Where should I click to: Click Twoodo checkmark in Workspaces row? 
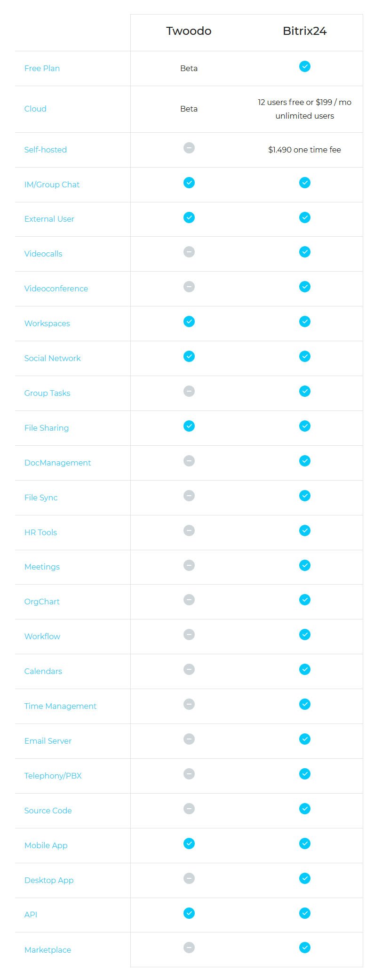[x=189, y=321]
